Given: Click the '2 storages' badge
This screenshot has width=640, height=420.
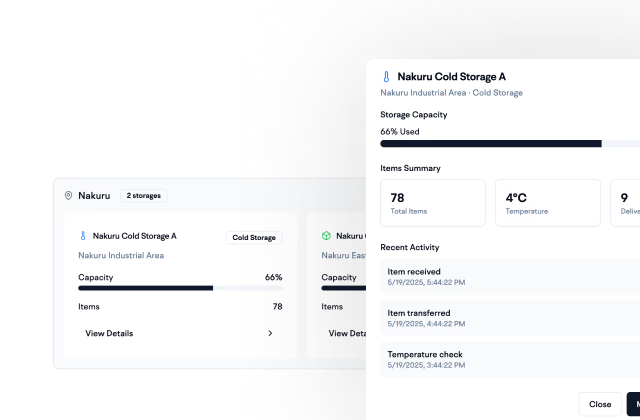Looking at the screenshot, I should 144,196.
